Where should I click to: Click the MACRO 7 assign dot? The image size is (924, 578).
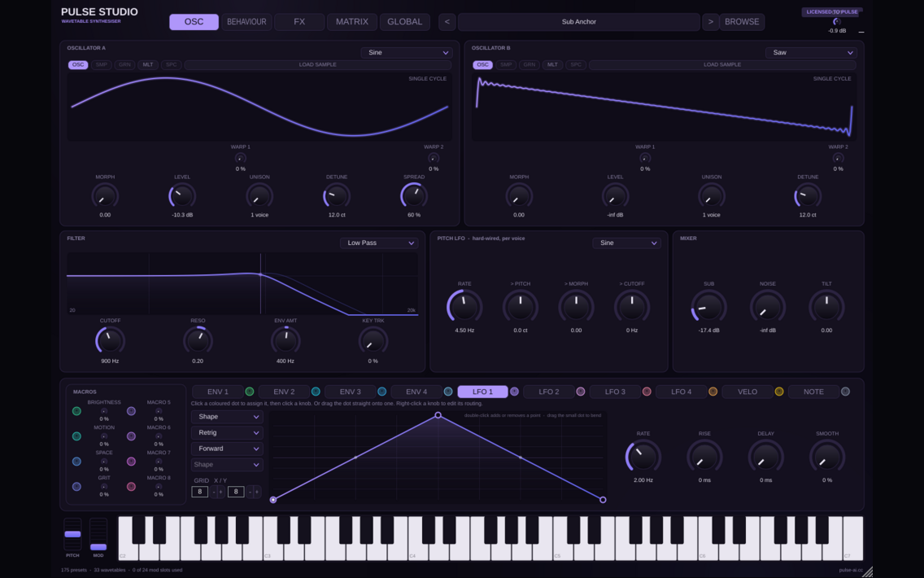(132, 462)
